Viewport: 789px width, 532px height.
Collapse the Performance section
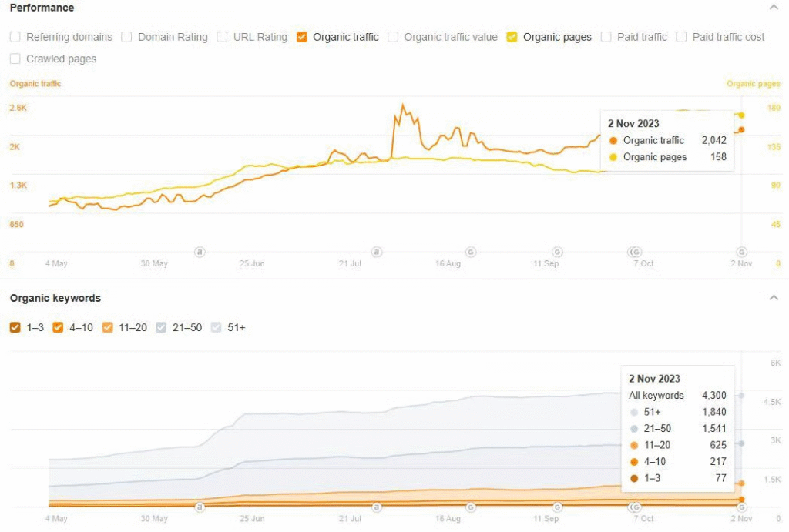click(x=774, y=8)
